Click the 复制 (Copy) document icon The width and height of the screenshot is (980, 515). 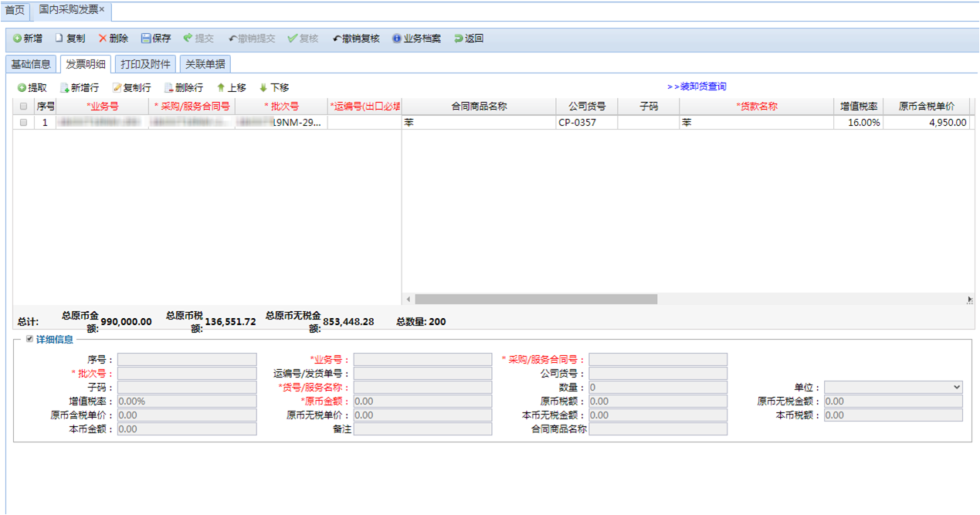pyautogui.click(x=59, y=39)
